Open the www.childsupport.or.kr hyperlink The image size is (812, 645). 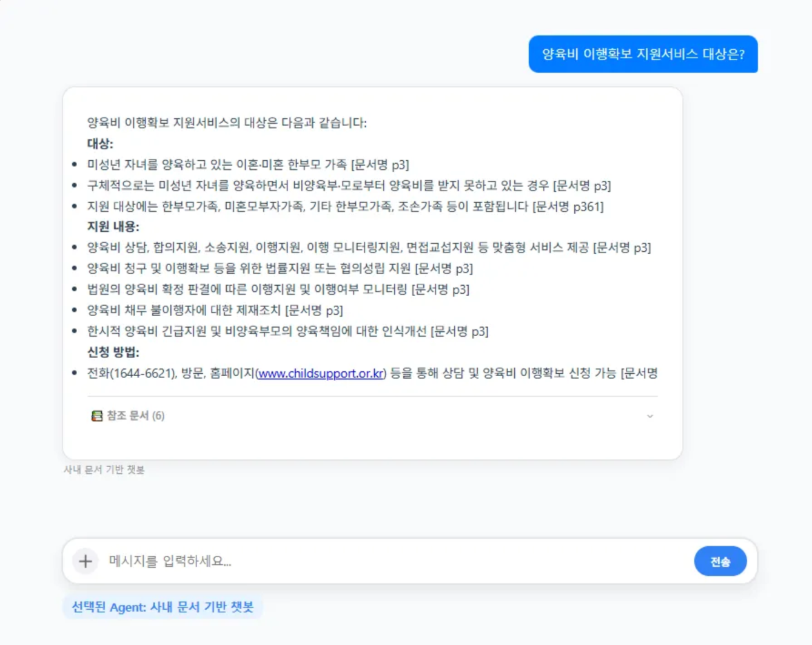click(320, 374)
